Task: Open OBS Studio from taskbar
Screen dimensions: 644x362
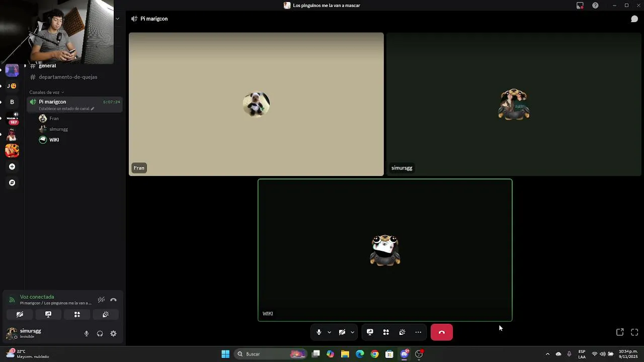Action: coord(419,354)
